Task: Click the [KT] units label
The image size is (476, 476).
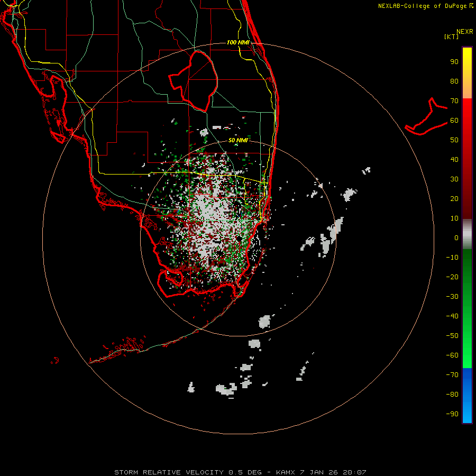Action: (452, 36)
